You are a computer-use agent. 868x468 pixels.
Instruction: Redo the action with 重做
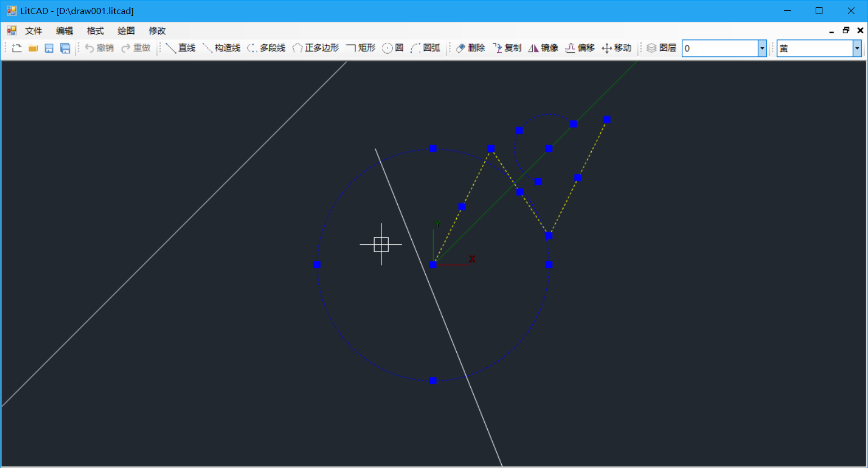pos(136,48)
